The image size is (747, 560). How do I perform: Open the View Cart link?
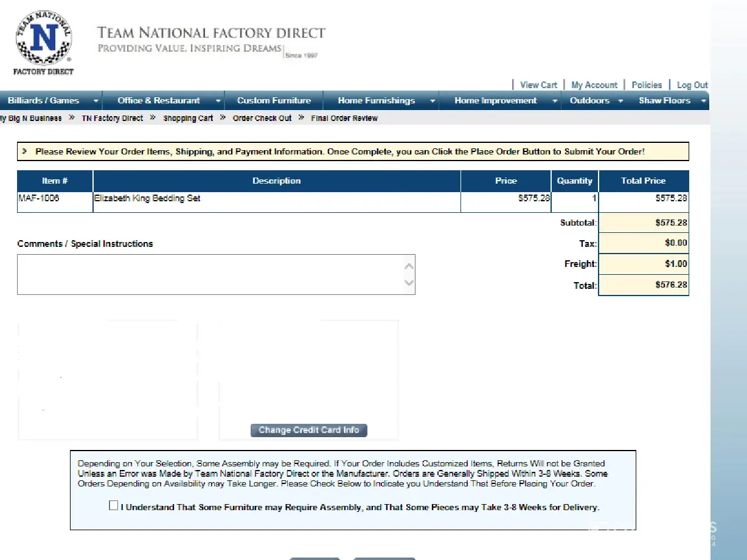538,85
